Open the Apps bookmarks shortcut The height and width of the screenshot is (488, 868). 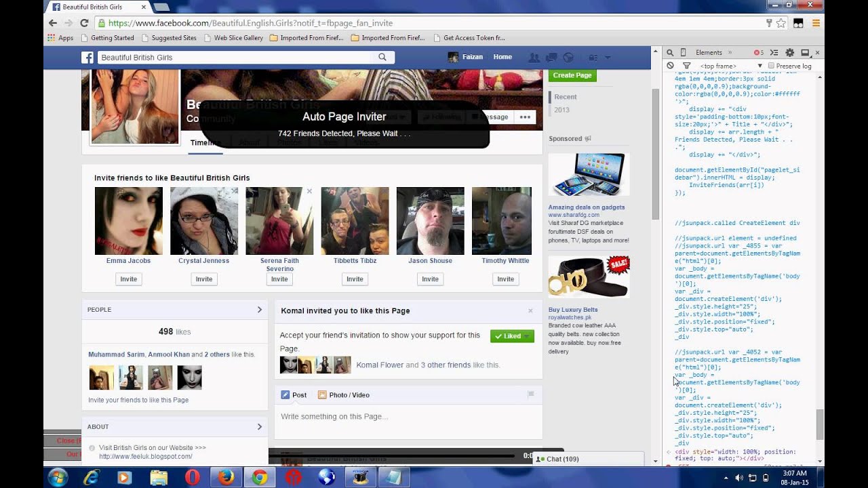pos(60,38)
